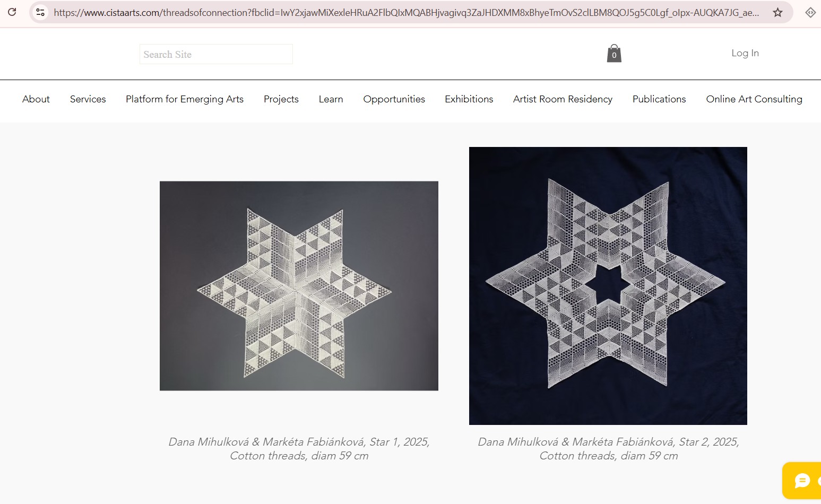The width and height of the screenshot is (821, 504).
Task: Bookmark this page with the star icon
Action: point(777,12)
